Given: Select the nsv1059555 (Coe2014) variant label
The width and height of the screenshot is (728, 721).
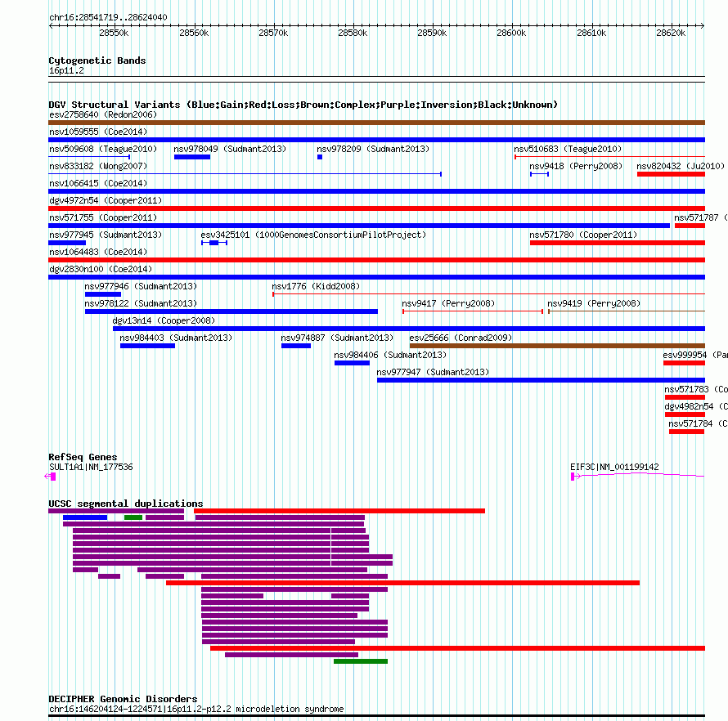Looking at the screenshot, I should click(98, 132).
